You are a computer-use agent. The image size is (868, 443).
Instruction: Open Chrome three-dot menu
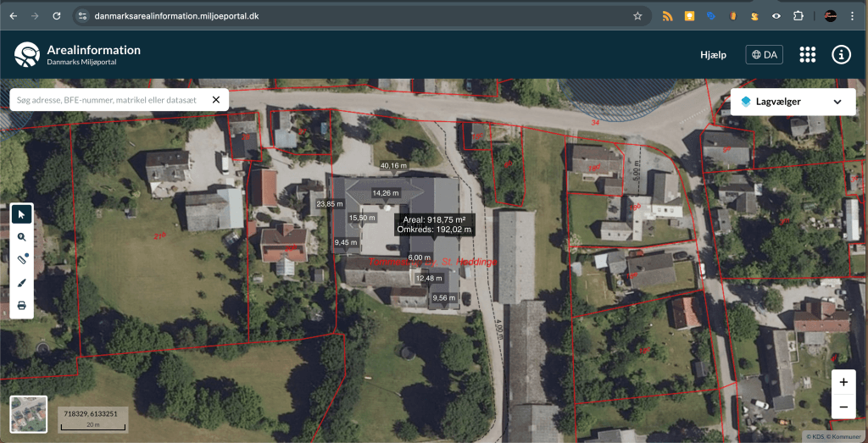tap(852, 16)
